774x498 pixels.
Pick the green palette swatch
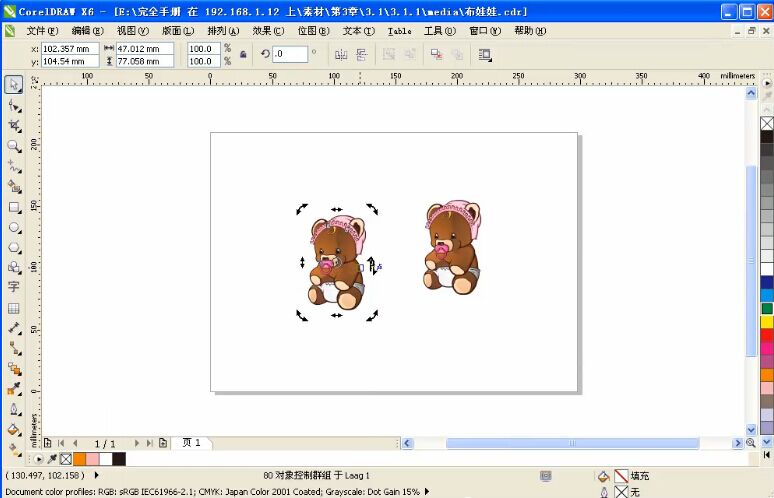[767, 308]
